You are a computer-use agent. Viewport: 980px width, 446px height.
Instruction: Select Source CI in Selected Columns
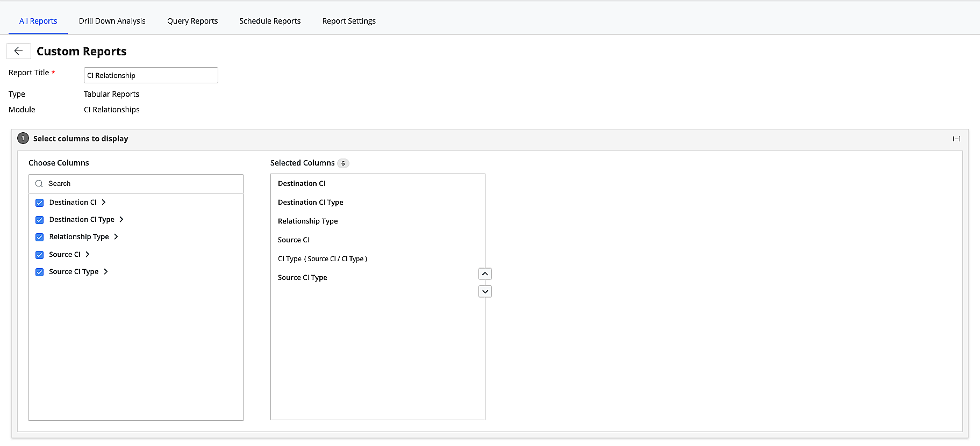pyautogui.click(x=294, y=240)
